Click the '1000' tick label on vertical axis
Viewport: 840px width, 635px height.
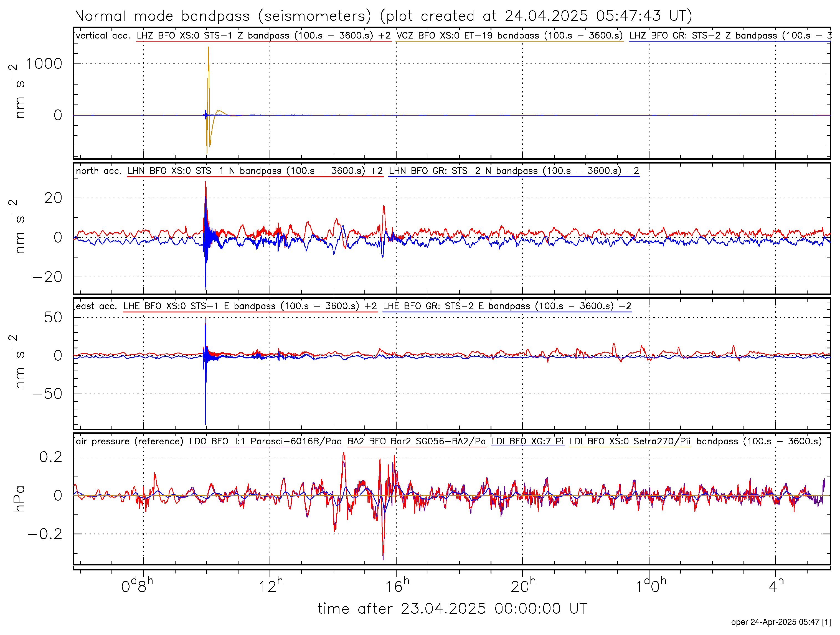click(44, 64)
